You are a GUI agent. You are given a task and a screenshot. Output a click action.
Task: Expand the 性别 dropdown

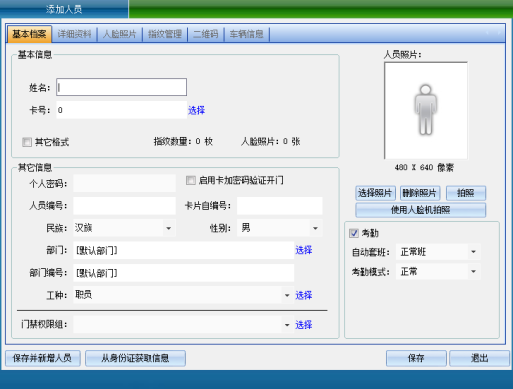315,228
